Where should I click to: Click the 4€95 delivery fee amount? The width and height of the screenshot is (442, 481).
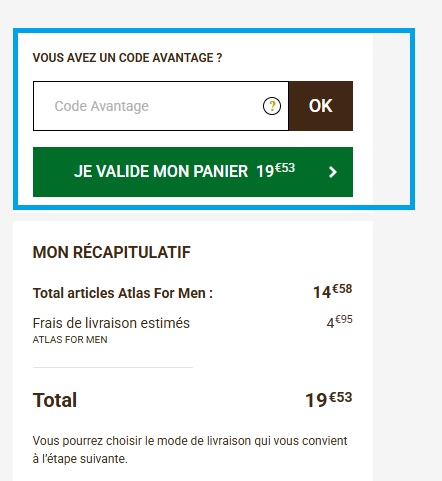click(x=339, y=322)
